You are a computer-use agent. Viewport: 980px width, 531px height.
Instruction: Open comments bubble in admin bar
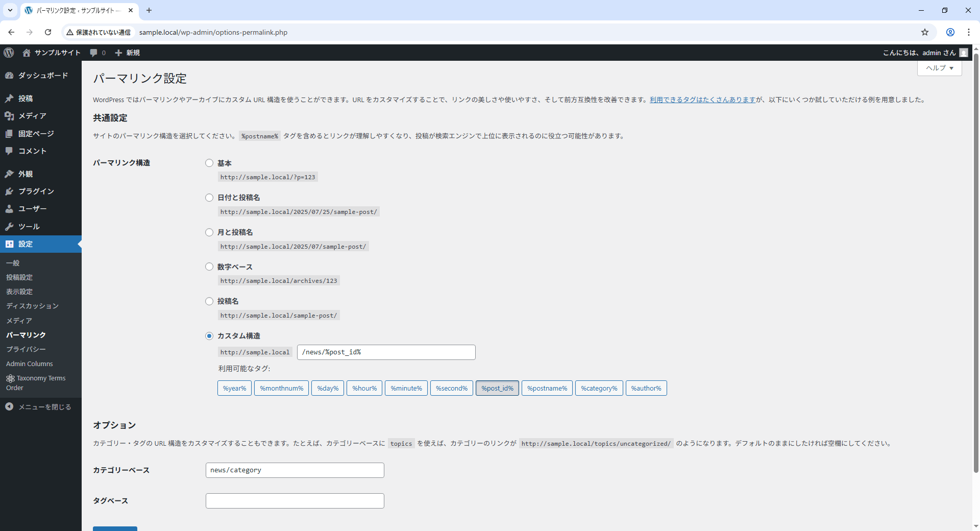pyautogui.click(x=97, y=53)
